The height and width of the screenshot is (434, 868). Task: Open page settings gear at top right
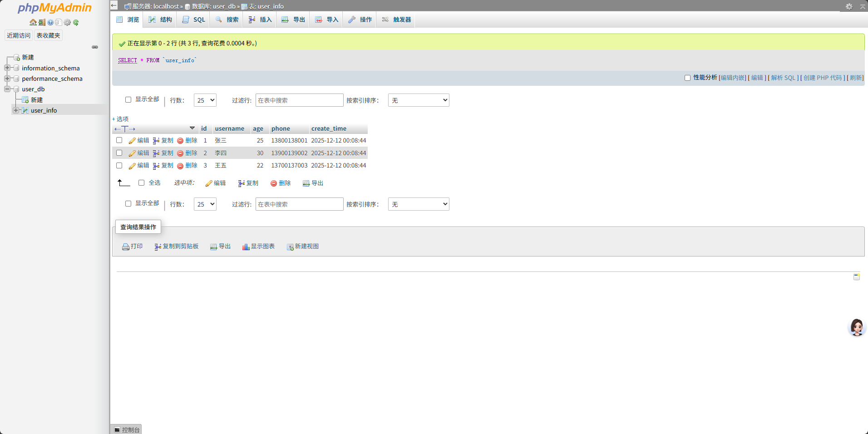[x=848, y=6]
